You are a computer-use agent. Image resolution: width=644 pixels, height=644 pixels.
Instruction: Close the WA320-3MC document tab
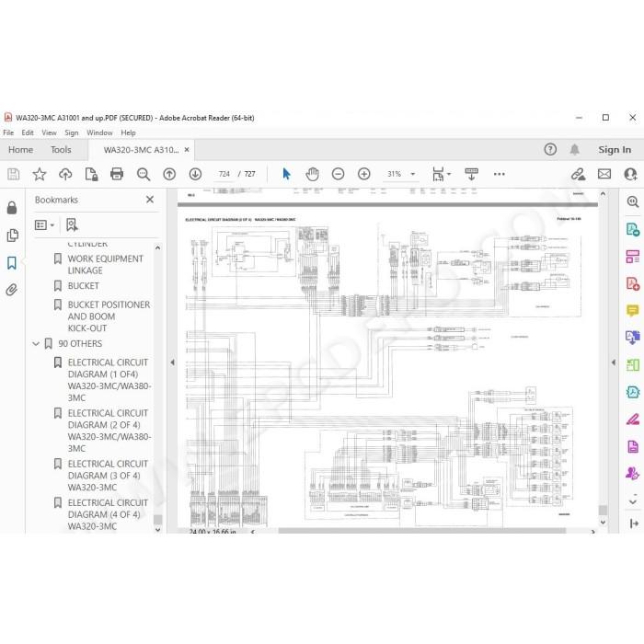(x=187, y=149)
